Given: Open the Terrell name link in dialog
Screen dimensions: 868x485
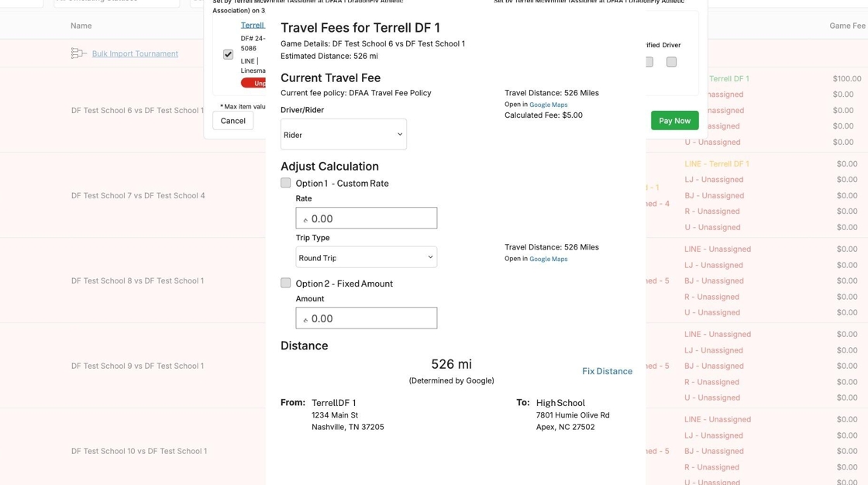Looking at the screenshot, I should pos(253,25).
